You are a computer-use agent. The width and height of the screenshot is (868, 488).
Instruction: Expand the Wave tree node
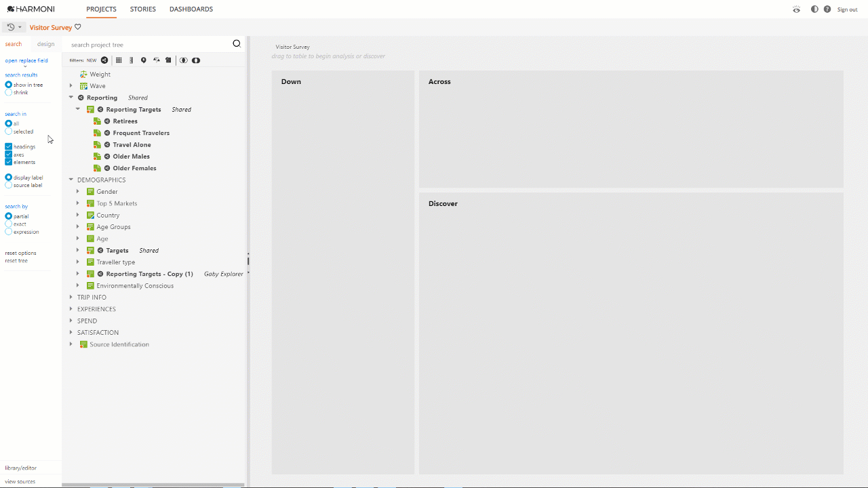[x=71, y=86]
